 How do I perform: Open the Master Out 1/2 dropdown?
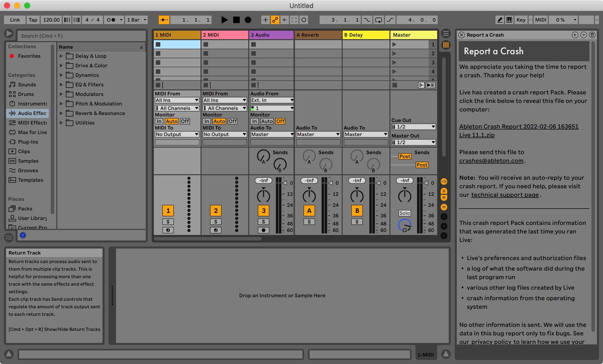tap(414, 142)
